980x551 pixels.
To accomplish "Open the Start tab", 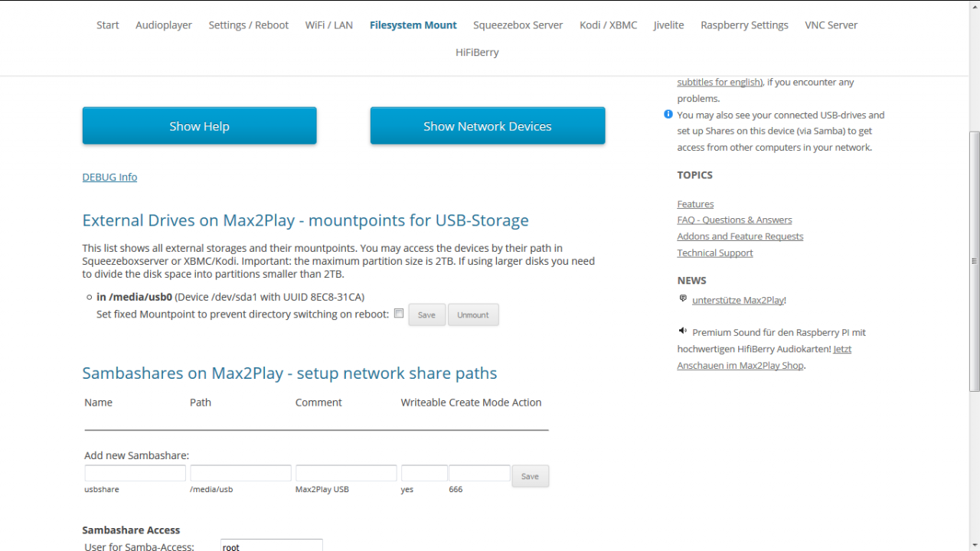I will (x=107, y=25).
